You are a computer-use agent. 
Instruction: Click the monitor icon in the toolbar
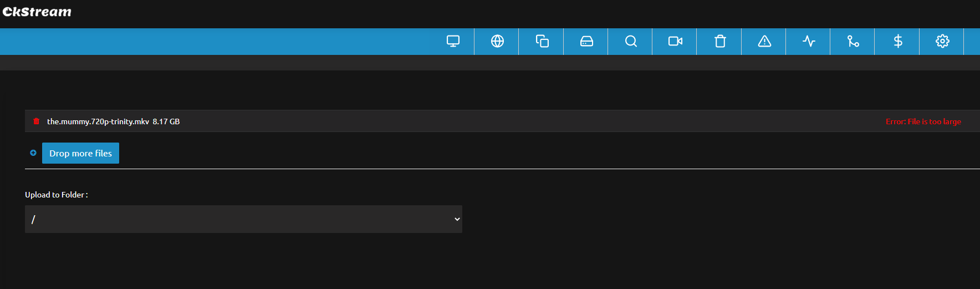coord(453,42)
